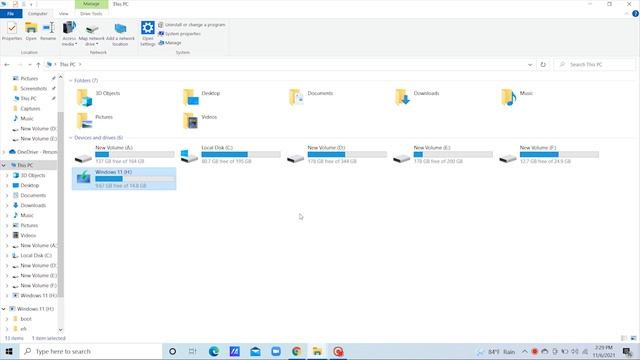The width and height of the screenshot is (640, 360).
Task: Click File Explorer taskbar icon
Action: [x=317, y=351]
